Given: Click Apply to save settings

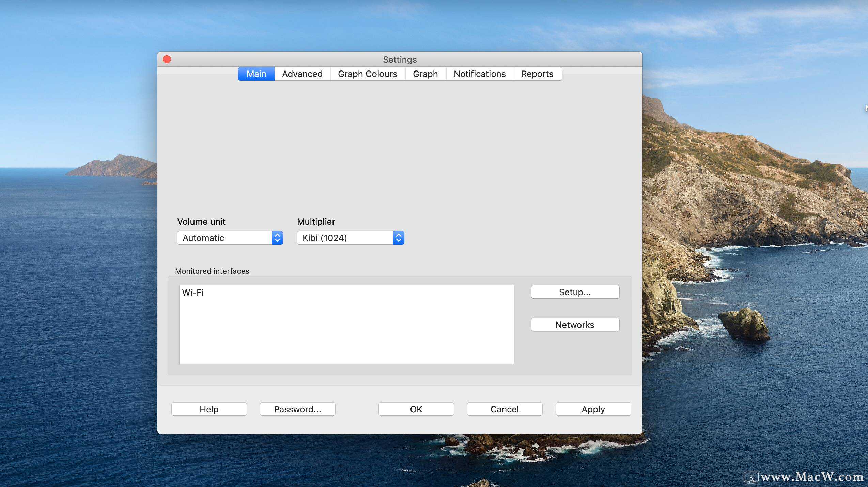Looking at the screenshot, I should click(593, 409).
